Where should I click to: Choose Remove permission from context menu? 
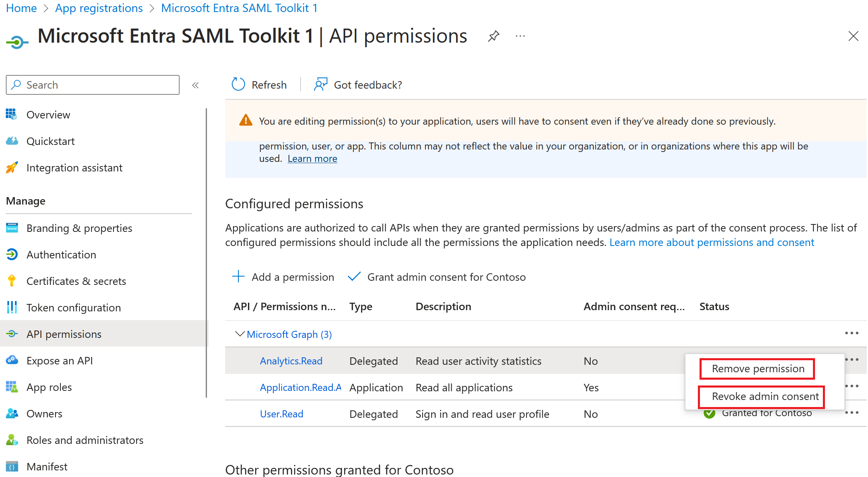coord(757,369)
